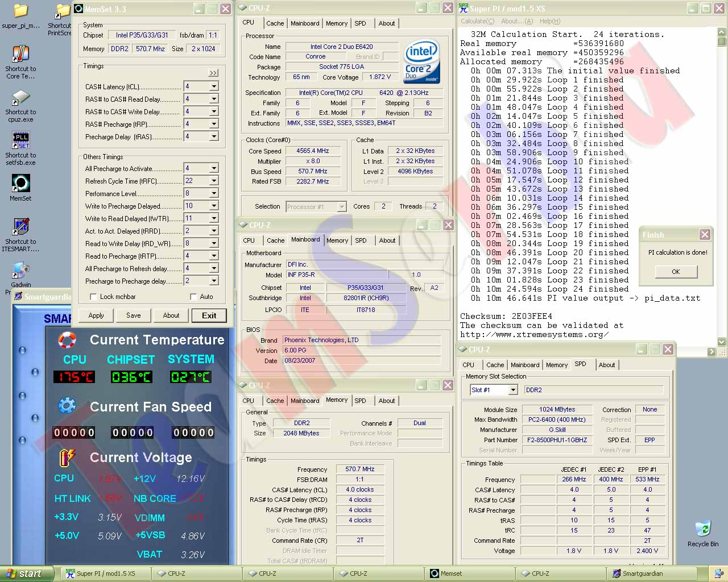Open SPD tab in top CPU-Z window
The image size is (728, 582).
(360, 23)
